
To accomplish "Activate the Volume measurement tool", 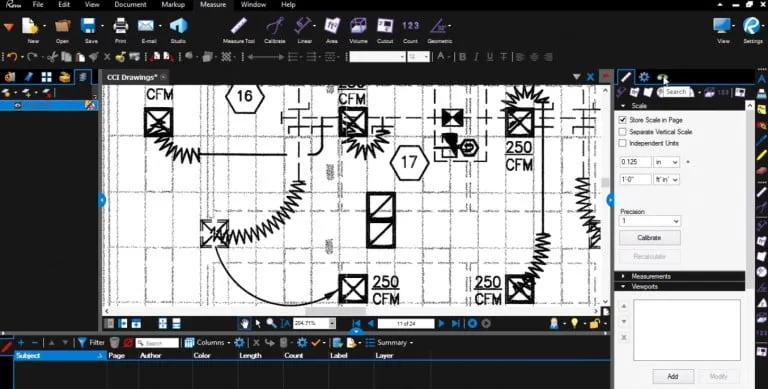I will (358, 29).
